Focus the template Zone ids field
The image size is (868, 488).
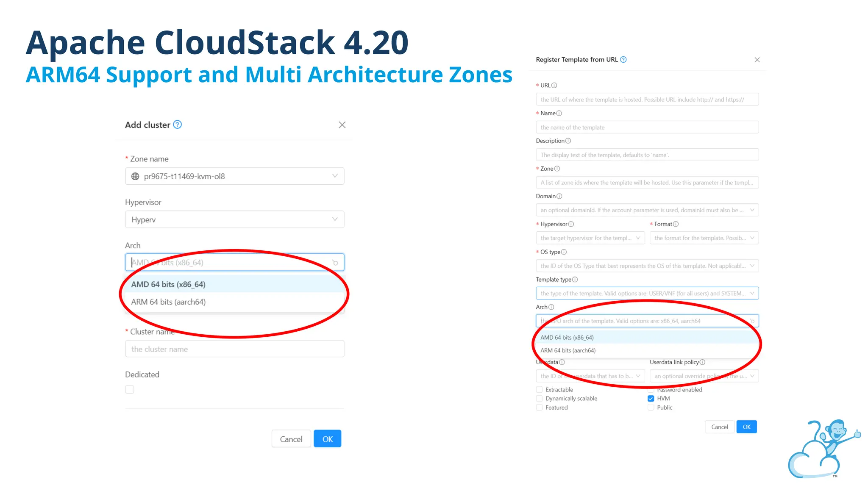[647, 183]
